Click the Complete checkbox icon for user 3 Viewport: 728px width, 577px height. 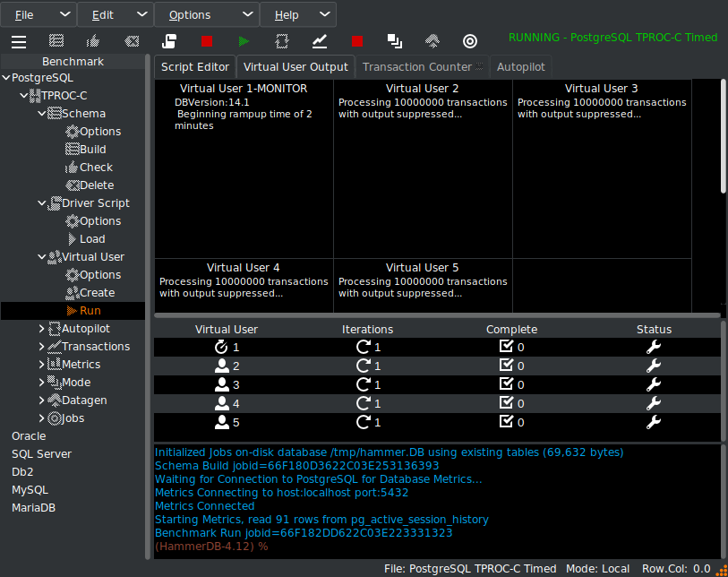(x=506, y=384)
